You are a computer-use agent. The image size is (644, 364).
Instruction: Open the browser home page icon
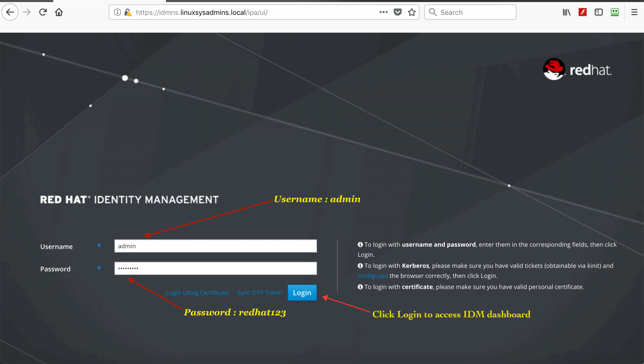coord(59,12)
